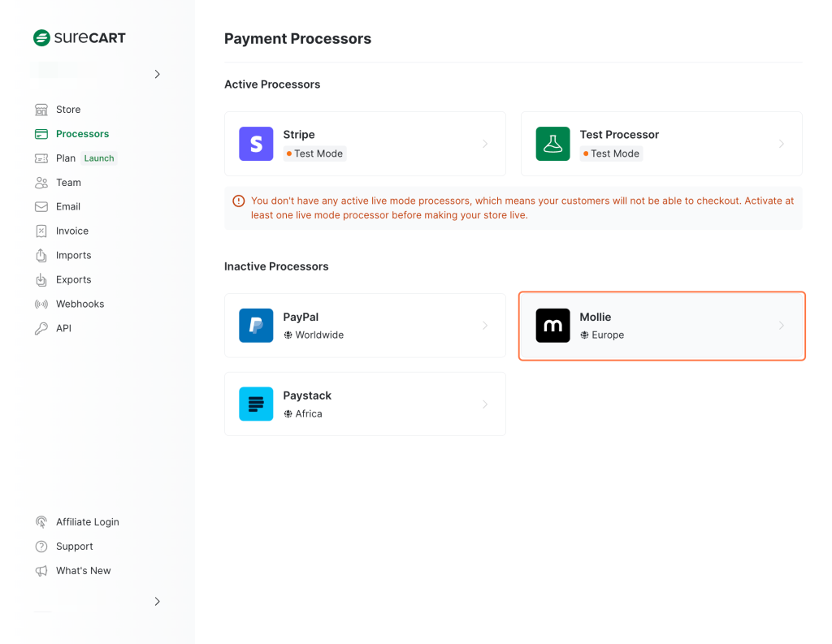832x644 pixels.
Task: Click the Test Processor flask icon
Action: (x=552, y=144)
